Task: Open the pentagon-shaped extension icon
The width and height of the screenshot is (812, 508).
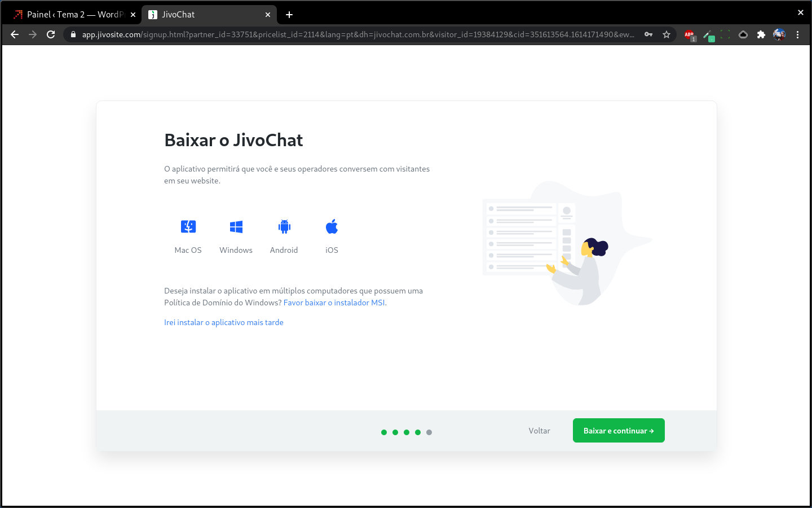Action: 743,34
